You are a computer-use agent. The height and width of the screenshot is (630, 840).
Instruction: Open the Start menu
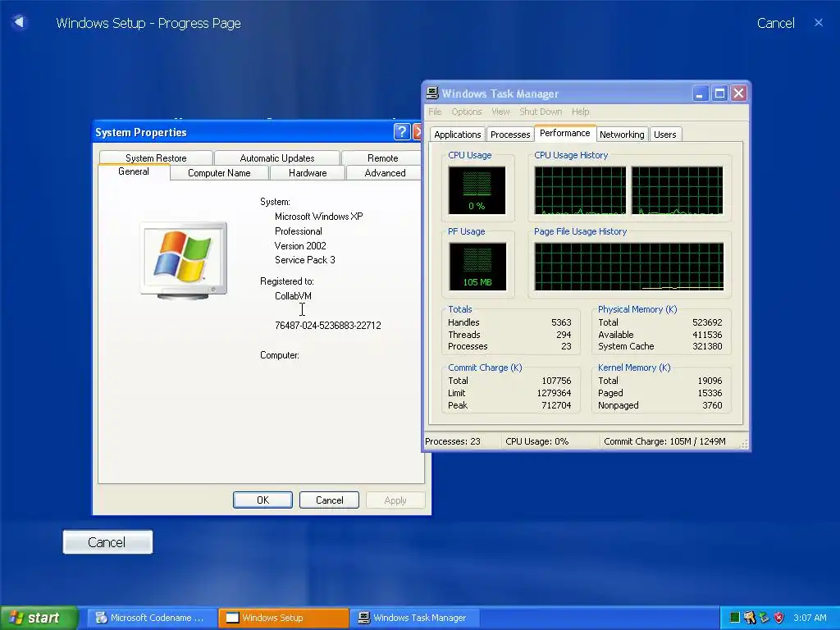[x=39, y=618]
